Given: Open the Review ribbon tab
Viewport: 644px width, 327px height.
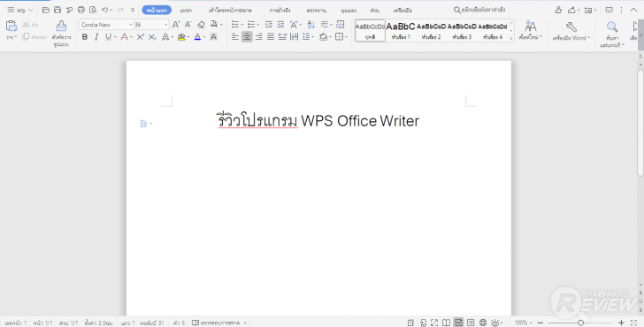Looking at the screenshot, I should 316,11.
